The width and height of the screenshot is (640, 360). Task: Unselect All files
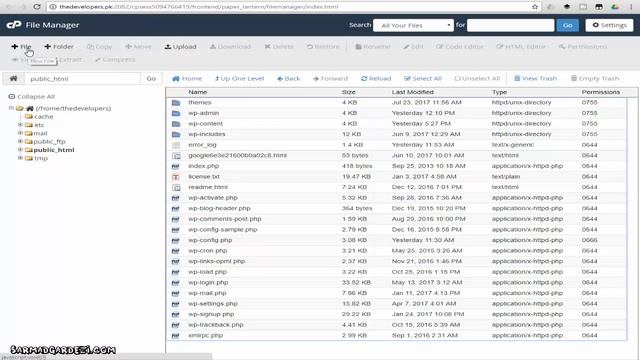[477, 78]
